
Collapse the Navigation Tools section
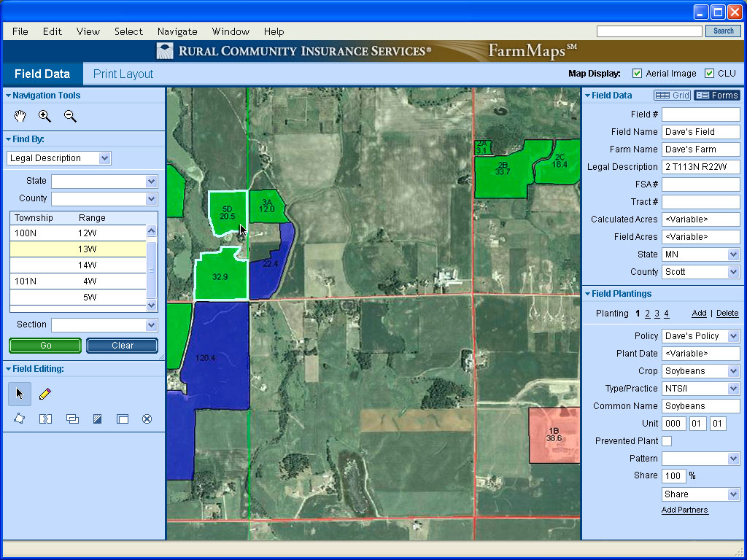click(8, 96)
